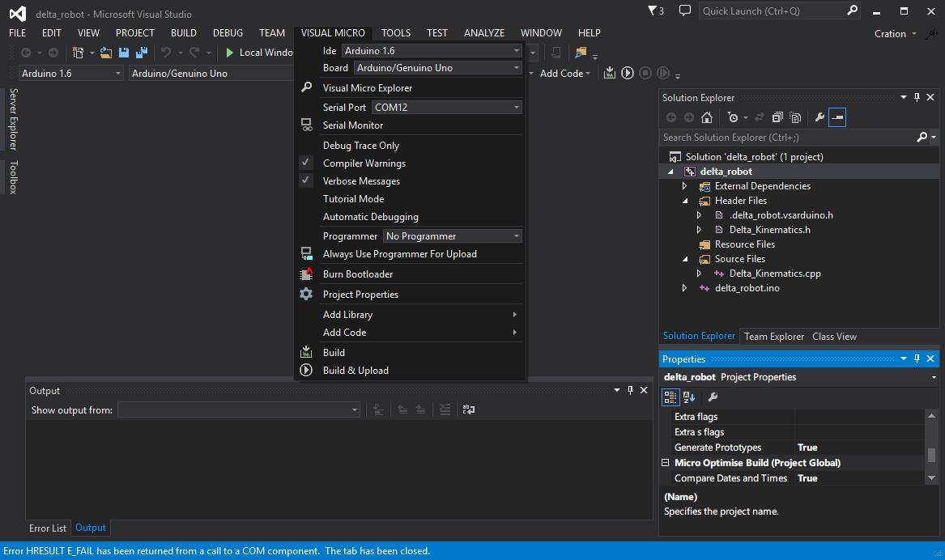Collapse Micro Optimise Build property group

[x=666, y=462]
